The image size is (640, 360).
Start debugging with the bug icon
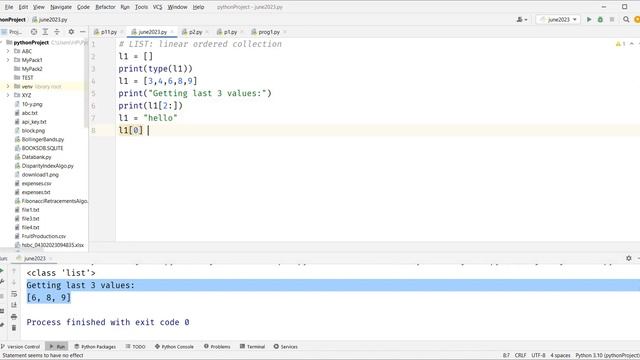(600, 19)
